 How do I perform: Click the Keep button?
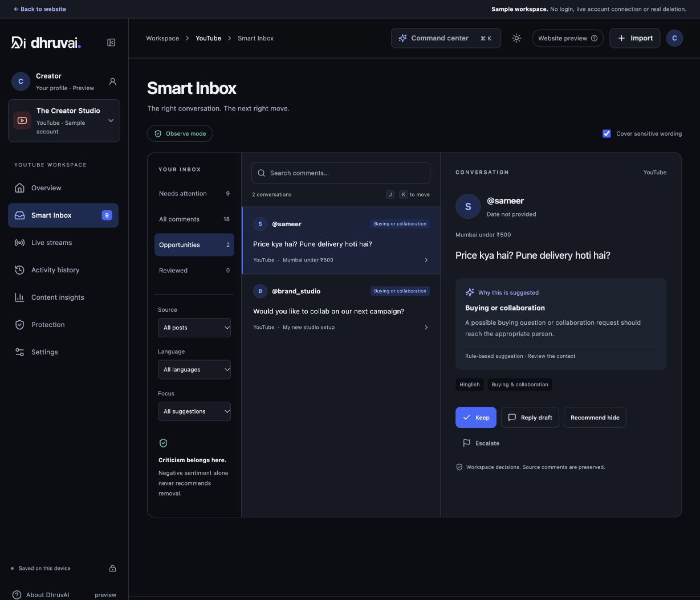[476, 418]
